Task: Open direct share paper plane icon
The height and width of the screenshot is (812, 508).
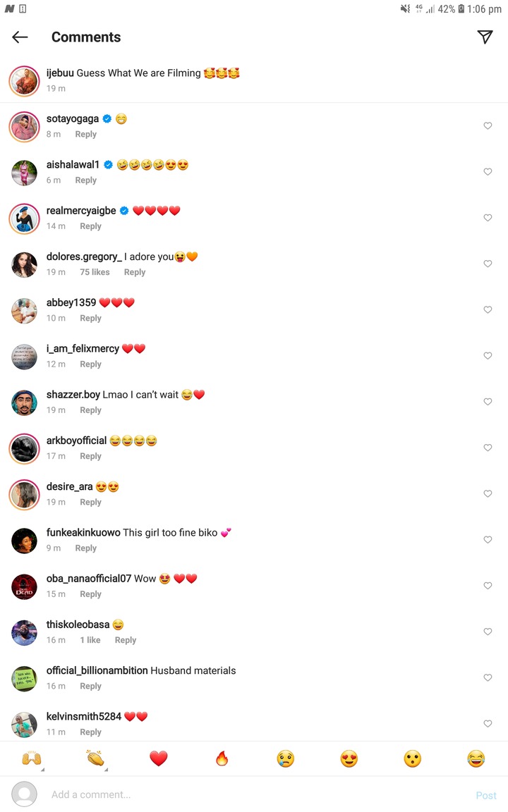Action: tap(485, 37)
